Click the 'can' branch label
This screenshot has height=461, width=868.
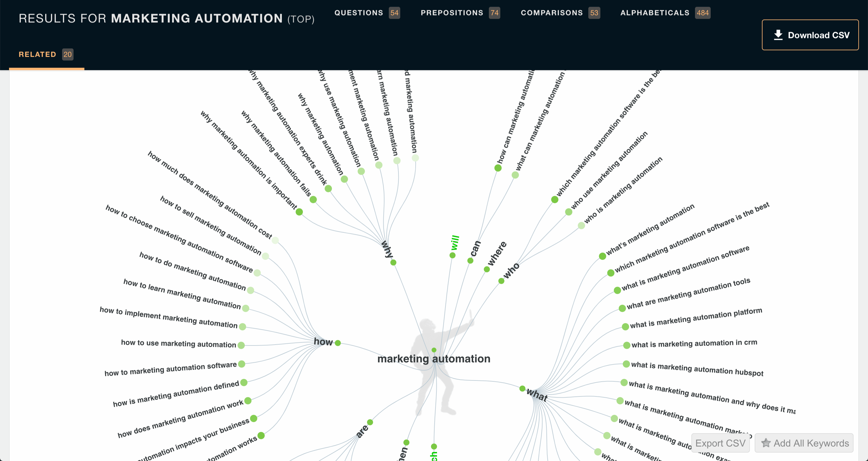click(x=476, y=249)
